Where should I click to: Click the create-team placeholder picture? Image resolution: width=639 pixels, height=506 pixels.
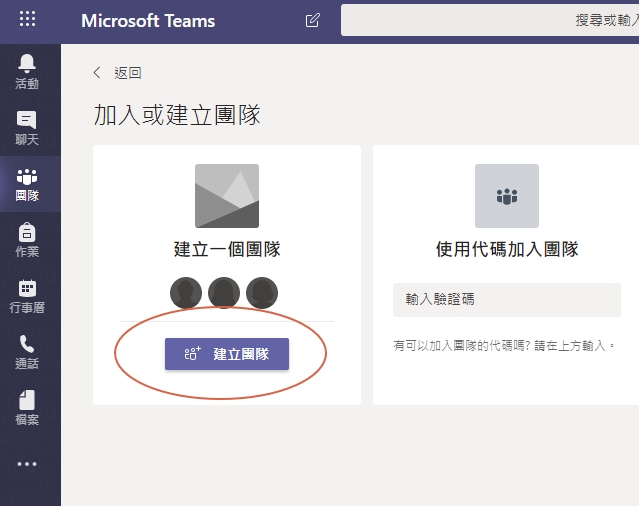tap(227, 196)
